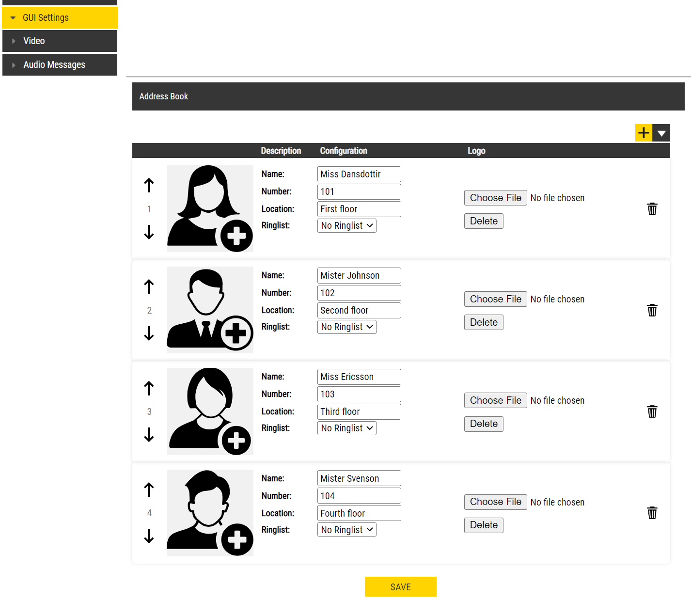Move Mister Svenson entry up with arrow
The width and height of the screenshot is (691, 616).
click(x=149, y=490)
